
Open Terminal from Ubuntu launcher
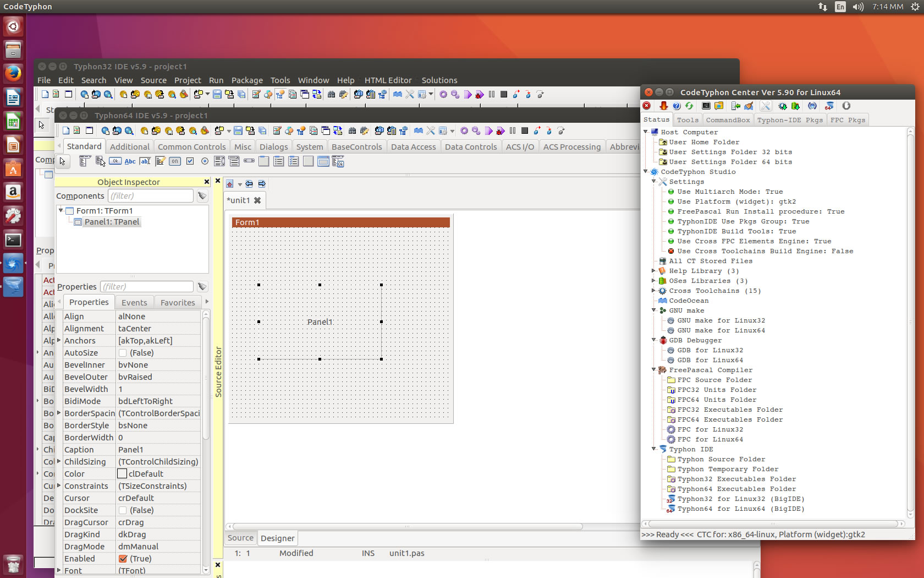click(13, 240)
